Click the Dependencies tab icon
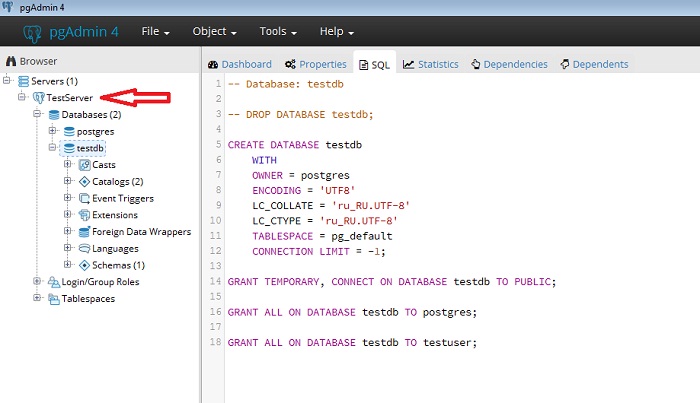This screenshot has height=403, width=700. point(476,64)
